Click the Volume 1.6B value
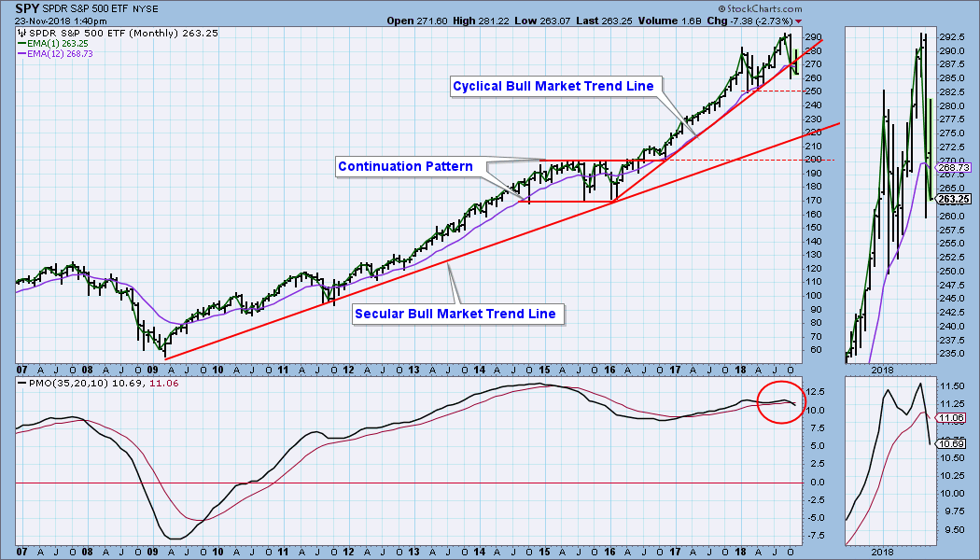The height and width of the screenshot is (560, 980). 668,21
